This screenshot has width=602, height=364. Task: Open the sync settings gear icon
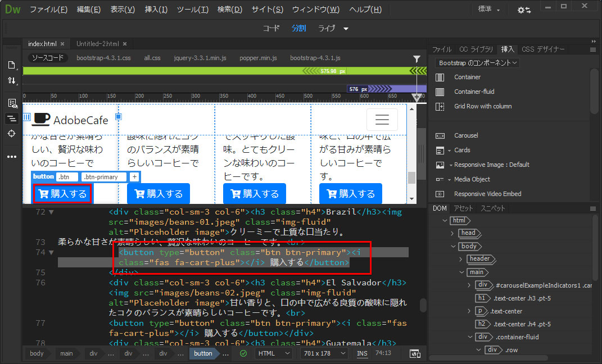[523, 10]
